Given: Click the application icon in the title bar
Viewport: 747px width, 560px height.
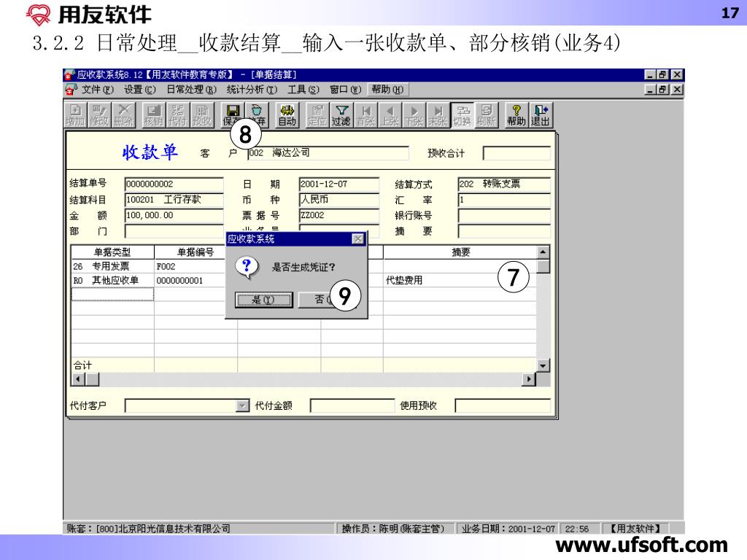Looking at the screenshot, I should tap(69, 75).
